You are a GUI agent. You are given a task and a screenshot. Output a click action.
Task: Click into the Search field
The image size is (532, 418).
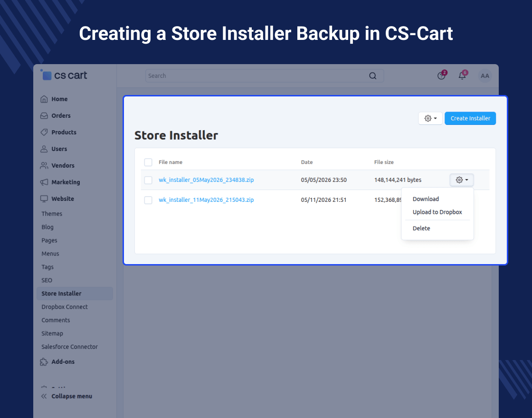click(264, 76)
